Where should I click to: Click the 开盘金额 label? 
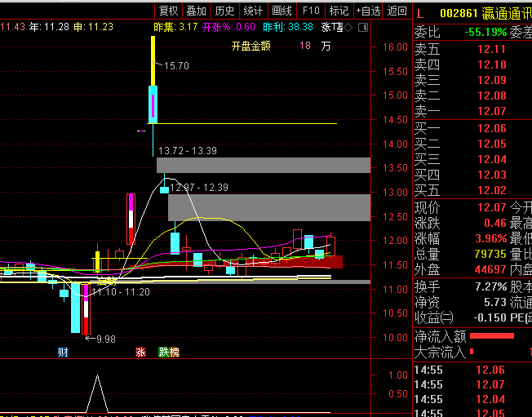(x=251, y=47)
